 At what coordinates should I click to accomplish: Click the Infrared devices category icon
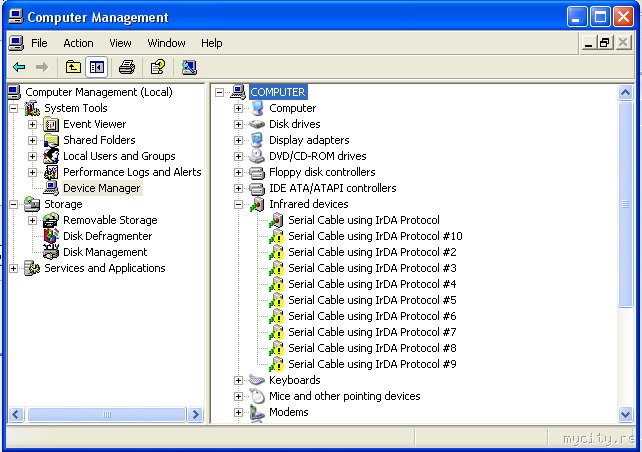(257, 204)
